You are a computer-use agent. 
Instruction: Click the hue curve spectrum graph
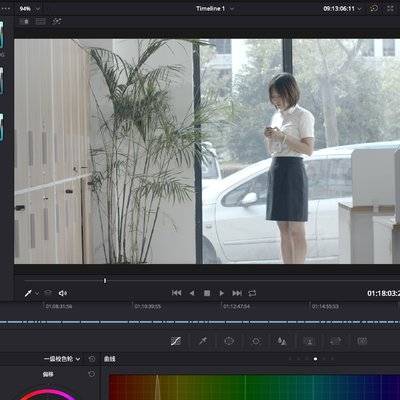[254, 387]
